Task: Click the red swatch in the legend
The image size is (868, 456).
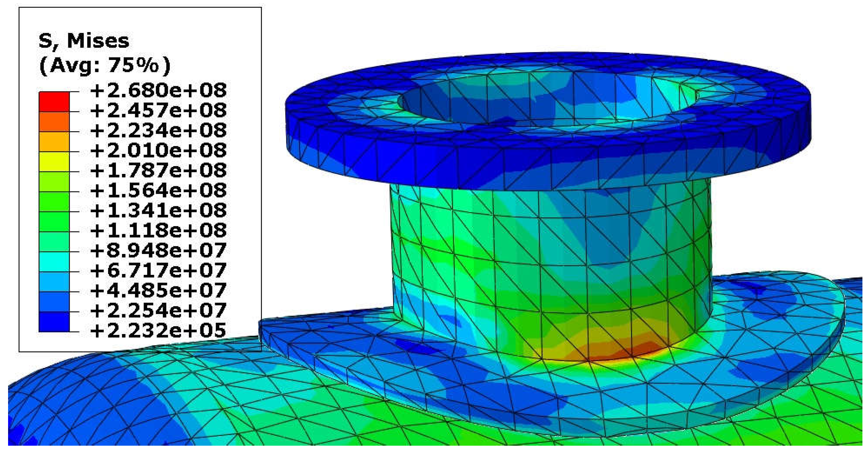Action: click(54, 101)
